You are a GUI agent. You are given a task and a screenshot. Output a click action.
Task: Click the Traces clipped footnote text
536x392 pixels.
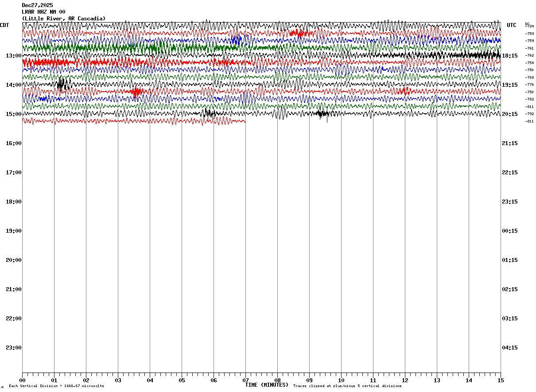tap(347, 386)
